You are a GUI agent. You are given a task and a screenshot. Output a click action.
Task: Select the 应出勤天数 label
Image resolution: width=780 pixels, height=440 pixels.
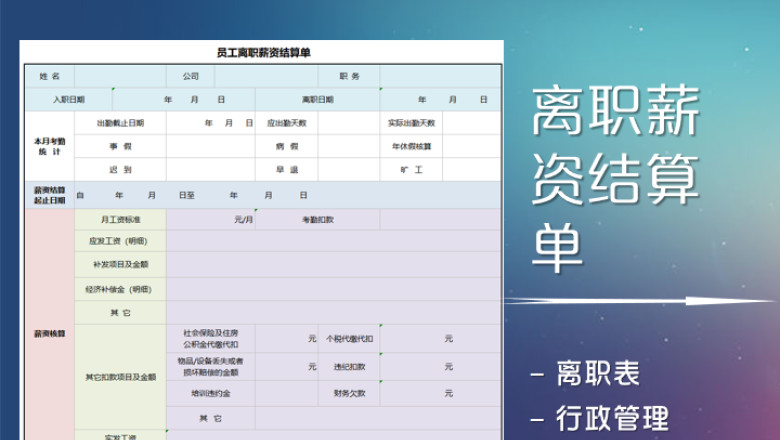pyautogui.click(x=287, y=123)
